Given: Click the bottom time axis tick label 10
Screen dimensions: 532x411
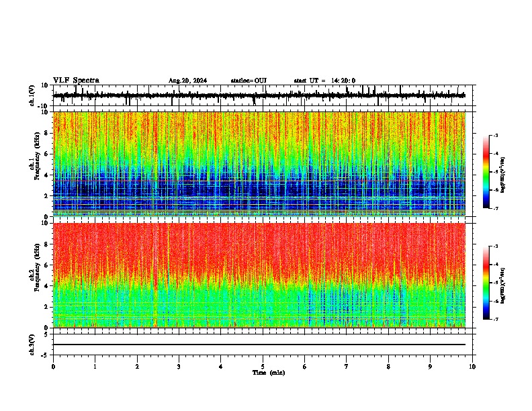Looking at the screenshot, I should point(472,367).
